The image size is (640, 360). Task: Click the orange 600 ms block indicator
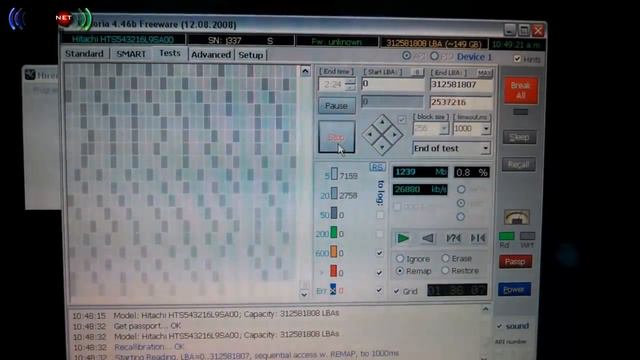[334, 251]
